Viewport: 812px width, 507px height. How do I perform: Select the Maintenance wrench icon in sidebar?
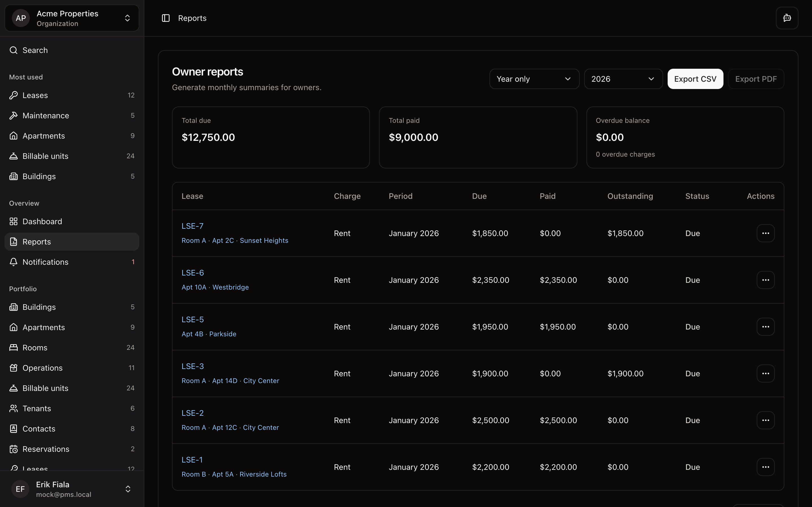point(14,115)
